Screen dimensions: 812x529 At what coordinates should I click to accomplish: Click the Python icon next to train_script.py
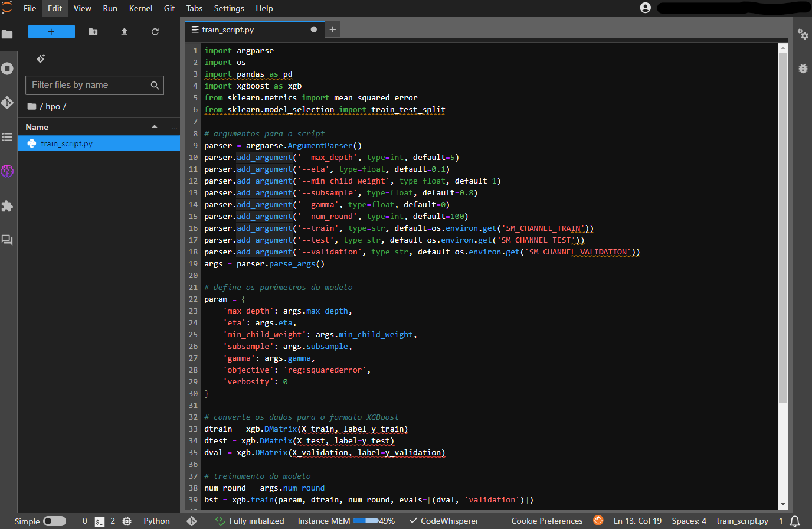pos(32,143)
